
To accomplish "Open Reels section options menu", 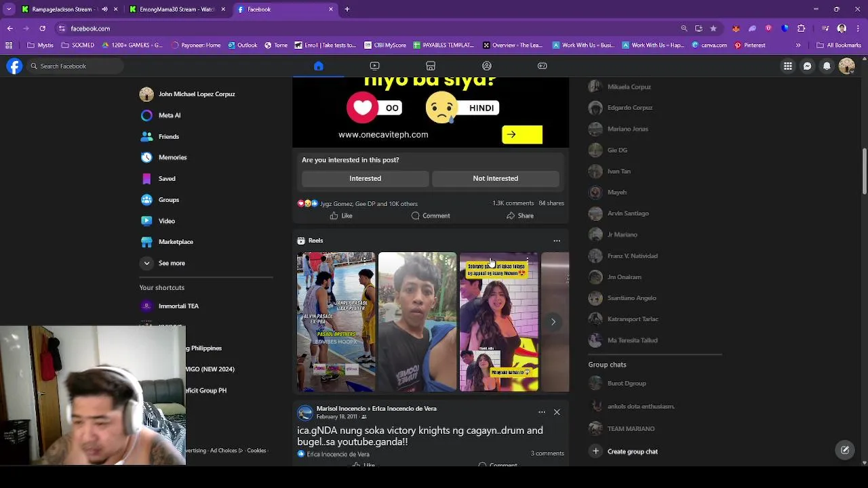I will pos(557,241).
